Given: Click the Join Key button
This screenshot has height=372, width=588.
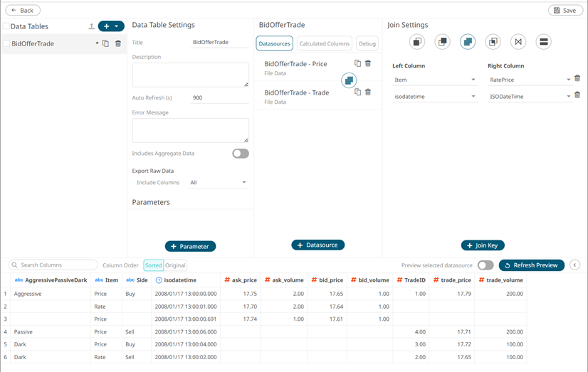Looking at the screenshot, I should [x=483, y=245].
